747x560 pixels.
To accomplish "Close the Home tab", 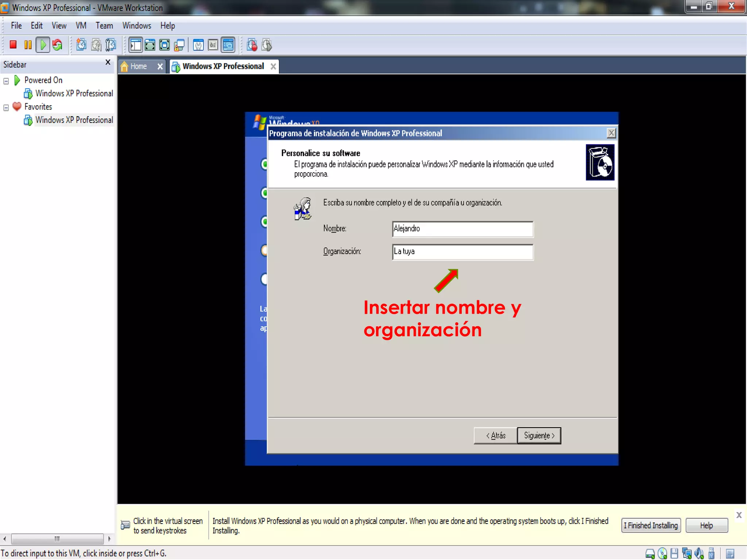I will tap(160, 66).
